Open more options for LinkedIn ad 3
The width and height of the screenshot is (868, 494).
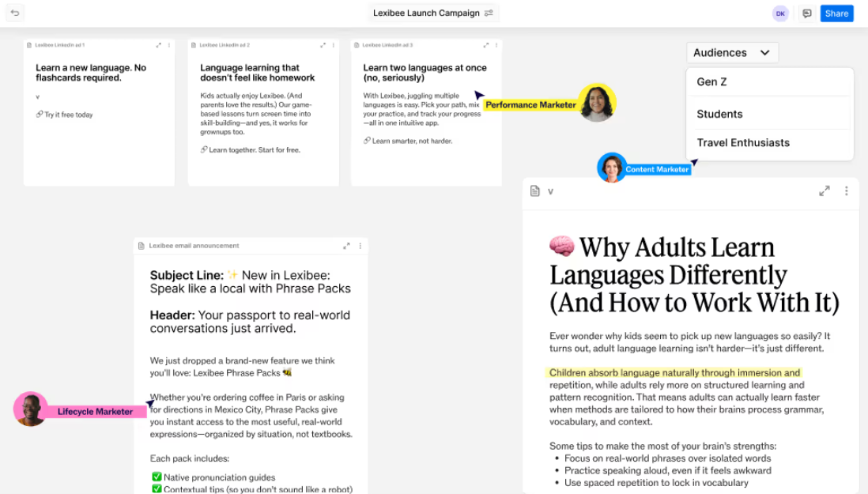[x=496, y=45]
